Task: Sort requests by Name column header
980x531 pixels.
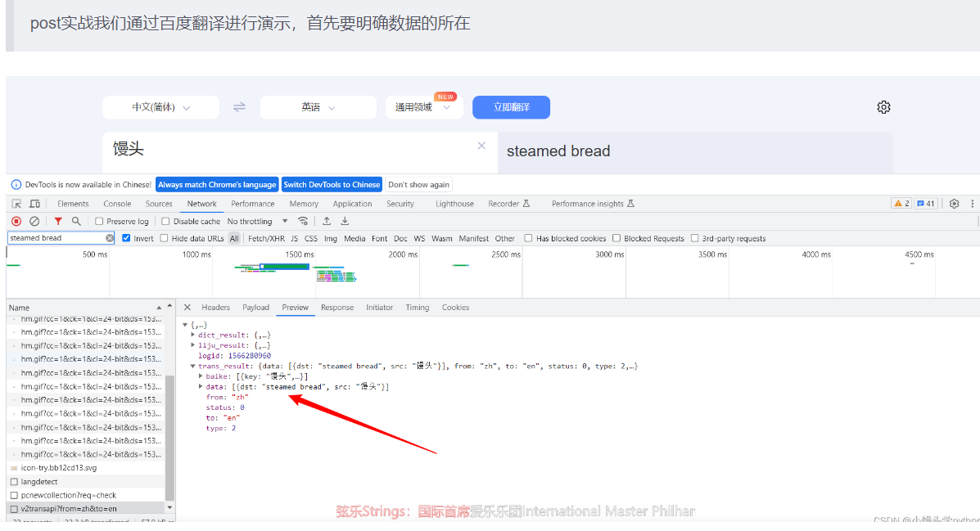Action: [x=86, y=308]
